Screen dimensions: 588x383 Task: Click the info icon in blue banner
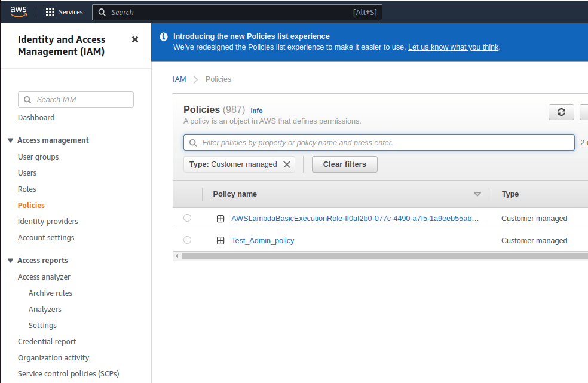click(164, 36)
